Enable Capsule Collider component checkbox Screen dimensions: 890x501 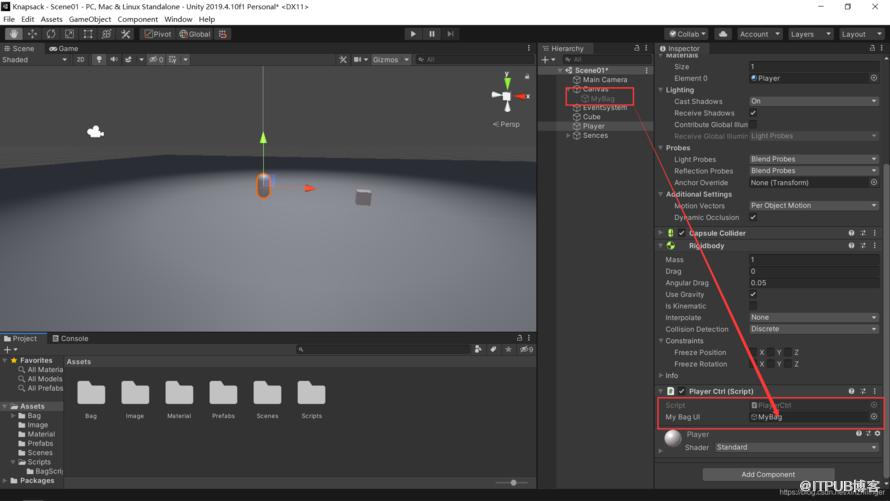pyautogui.click(x=681, y=233)
